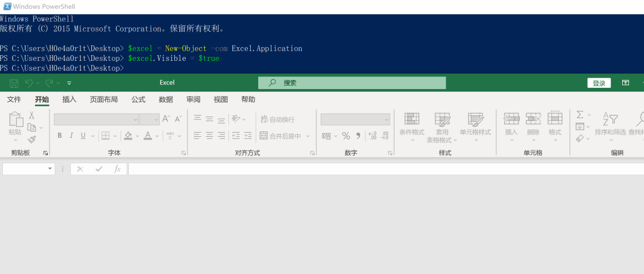Click the Increase Font Size icon

166,119
